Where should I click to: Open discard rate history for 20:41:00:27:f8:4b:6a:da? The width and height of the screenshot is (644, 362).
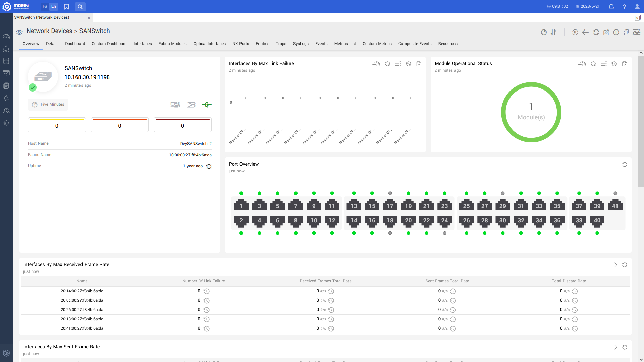click(575, 329)
